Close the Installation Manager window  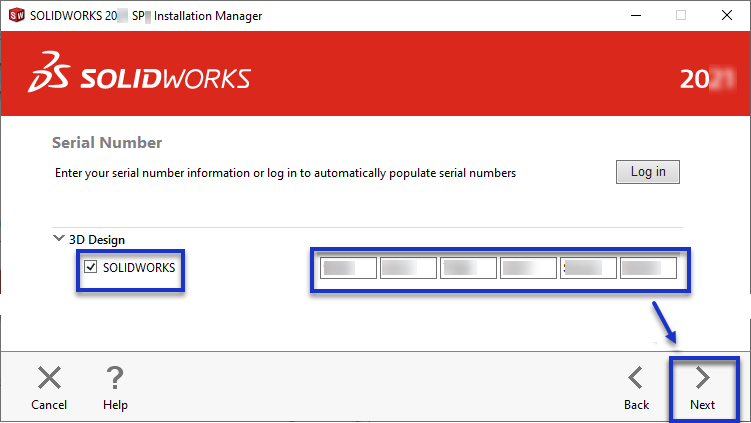point(727,15)
